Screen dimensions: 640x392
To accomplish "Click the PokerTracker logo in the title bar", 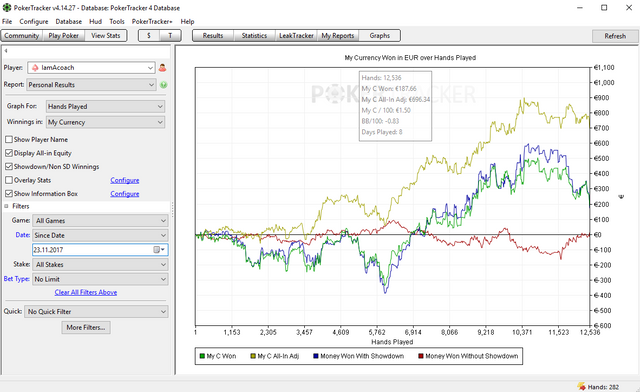I will click(x=7, y=8).
